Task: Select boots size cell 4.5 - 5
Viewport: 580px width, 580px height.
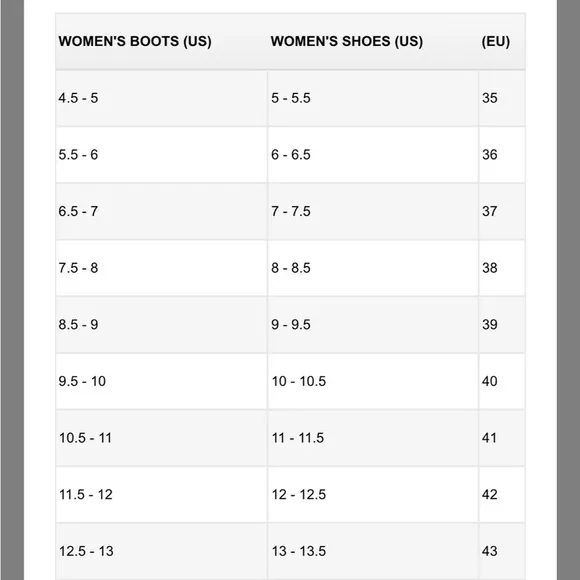Action: coord(161,98)
